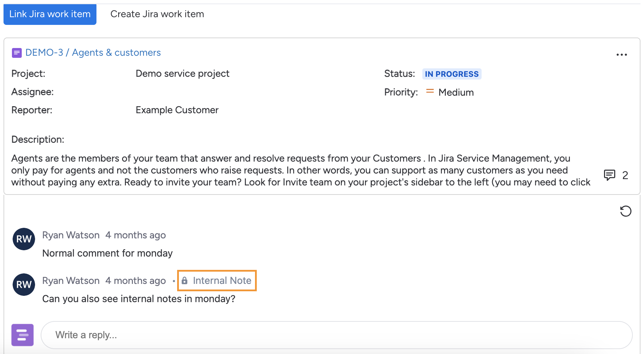The width and height of the screenshot is (644, 354).
Task: Click the purple avatar icon beside the reply box
Action: point(22,335)
